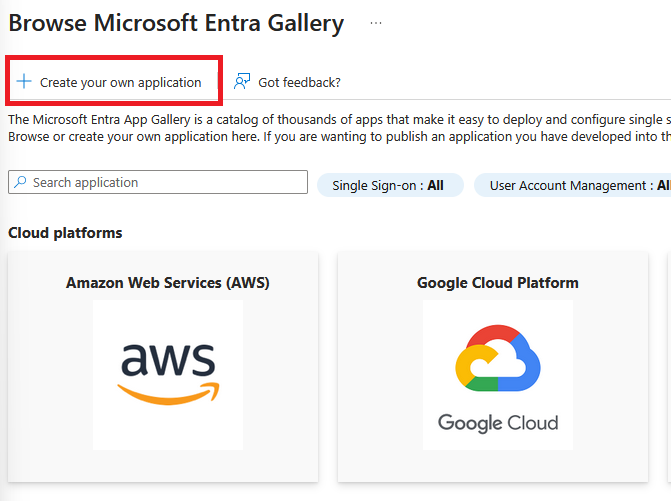This screenshot has width=671, height=501.
Task: Click the 'Create your own application' label
Action: (x=120, y=82)
